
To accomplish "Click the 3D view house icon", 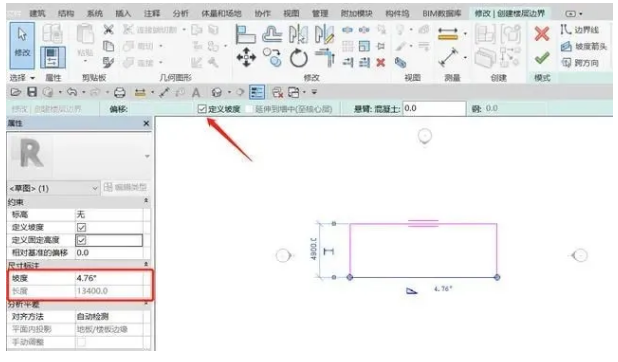I will [x=216, y=93].
